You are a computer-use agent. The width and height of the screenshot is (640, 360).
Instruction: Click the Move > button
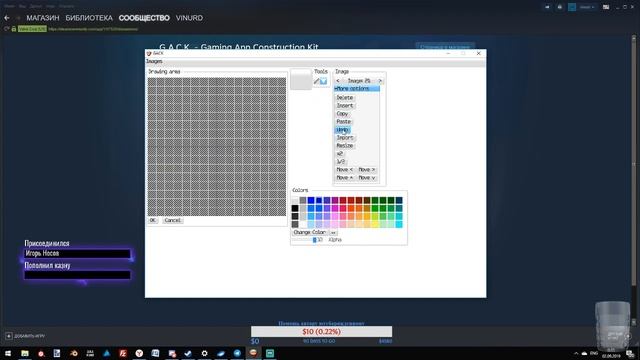367,169
